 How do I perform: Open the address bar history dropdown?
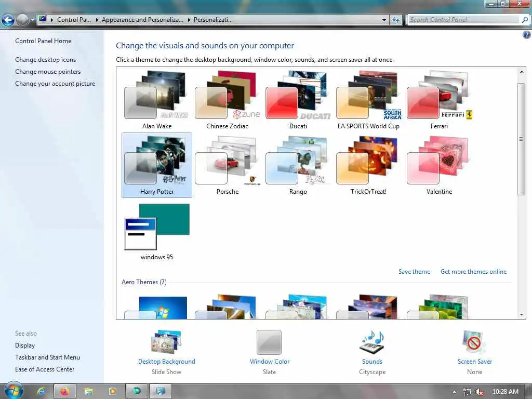click(384, 20)
